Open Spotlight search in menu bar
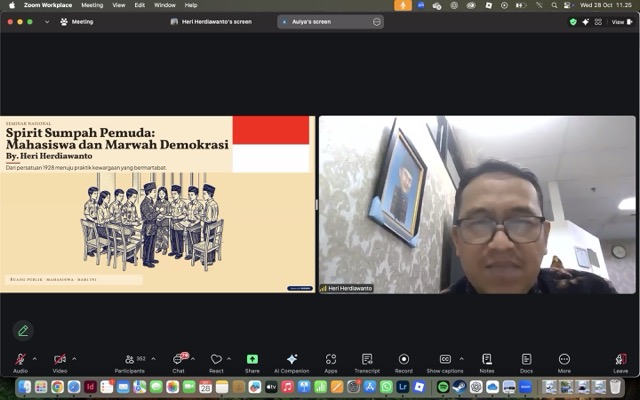Image resolution: width=640 pixels, height=400 pixels. pos(554,5)
